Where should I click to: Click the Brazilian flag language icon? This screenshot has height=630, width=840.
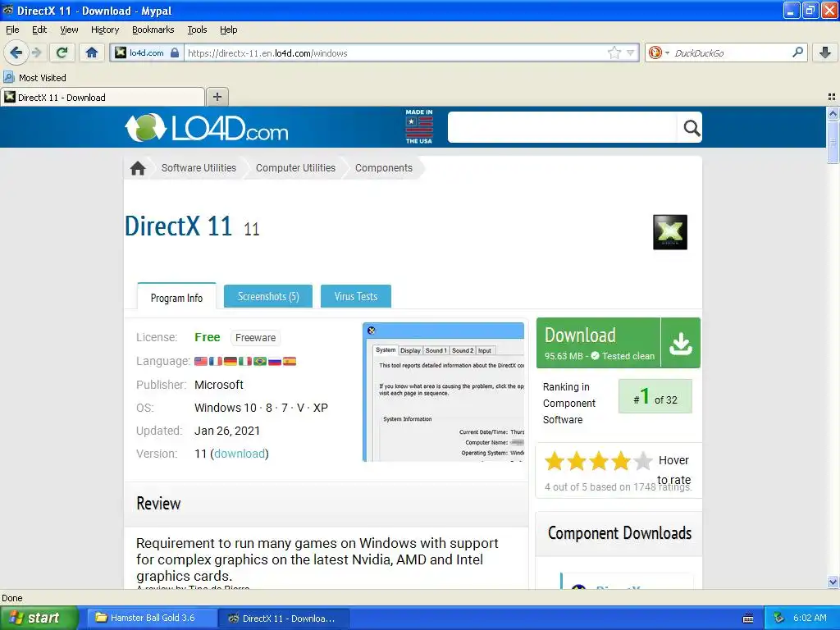[x=260, y=361]
